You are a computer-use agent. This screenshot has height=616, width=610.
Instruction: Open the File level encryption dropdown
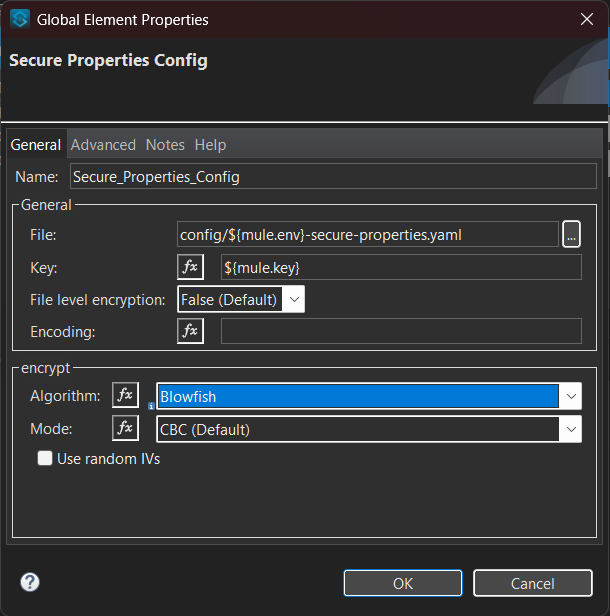pyautogui.click(x=240, y=299)
